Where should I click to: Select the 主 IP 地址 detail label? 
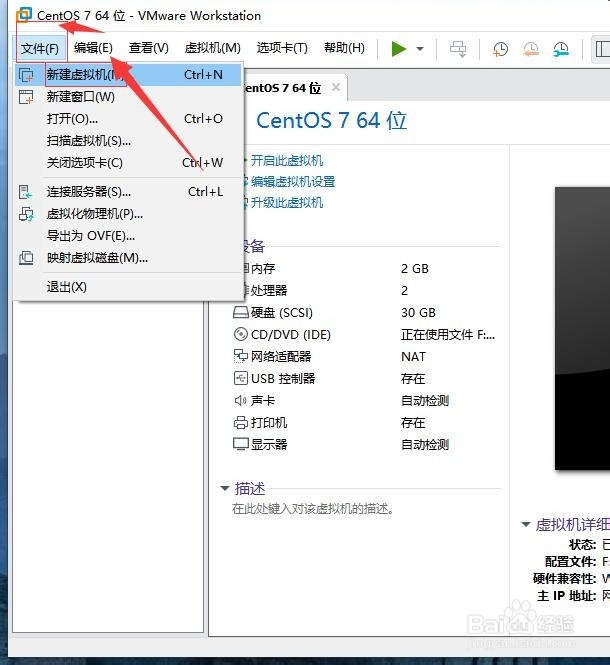567,596
